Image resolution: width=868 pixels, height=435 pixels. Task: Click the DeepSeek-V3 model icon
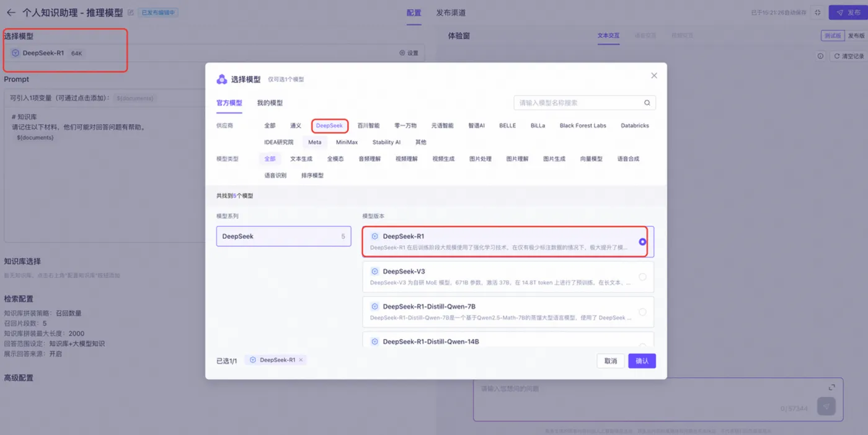tap(374, 271)
